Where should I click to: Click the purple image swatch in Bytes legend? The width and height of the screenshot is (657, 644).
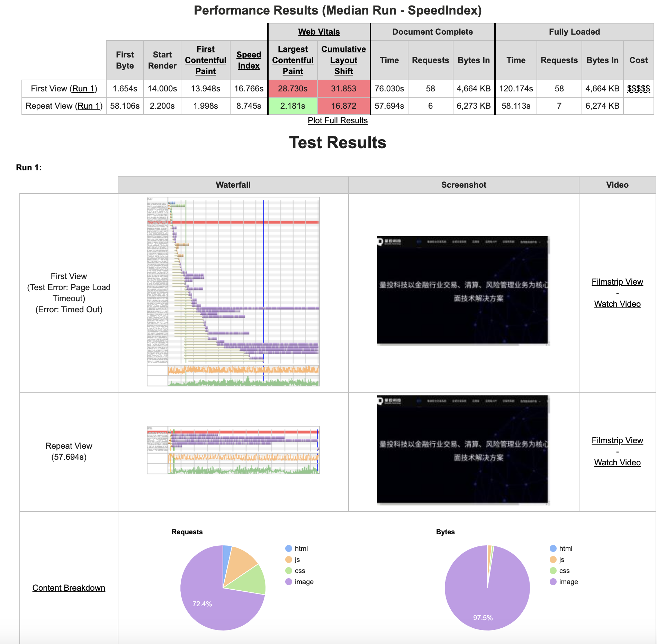click(553, 582)
